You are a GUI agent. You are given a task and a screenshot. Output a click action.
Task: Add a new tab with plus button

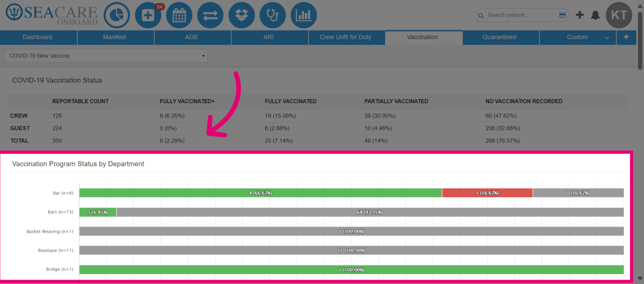(x=626, y=37)
